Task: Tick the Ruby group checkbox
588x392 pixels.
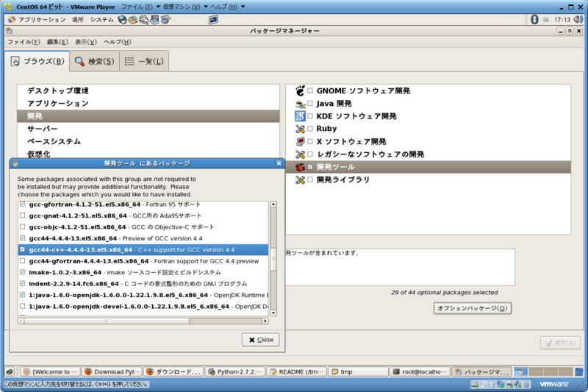Action: coord(310,129)
